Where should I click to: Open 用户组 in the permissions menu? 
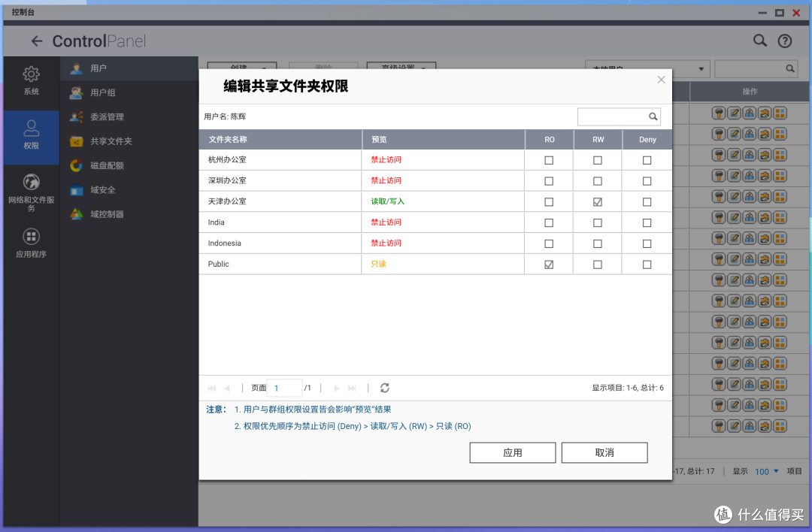click(x=129, y=92)
